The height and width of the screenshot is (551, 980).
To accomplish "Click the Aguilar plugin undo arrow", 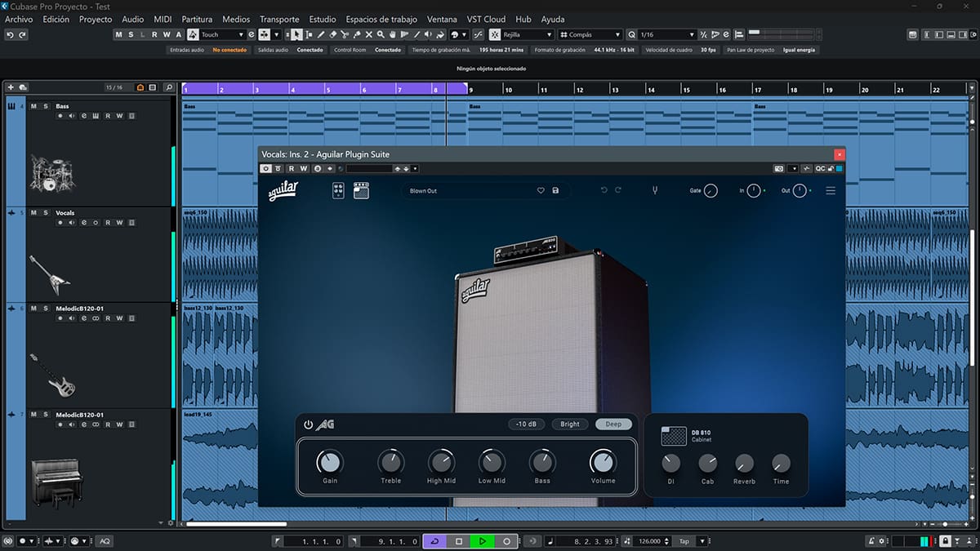I will click(x=604, y=190).
